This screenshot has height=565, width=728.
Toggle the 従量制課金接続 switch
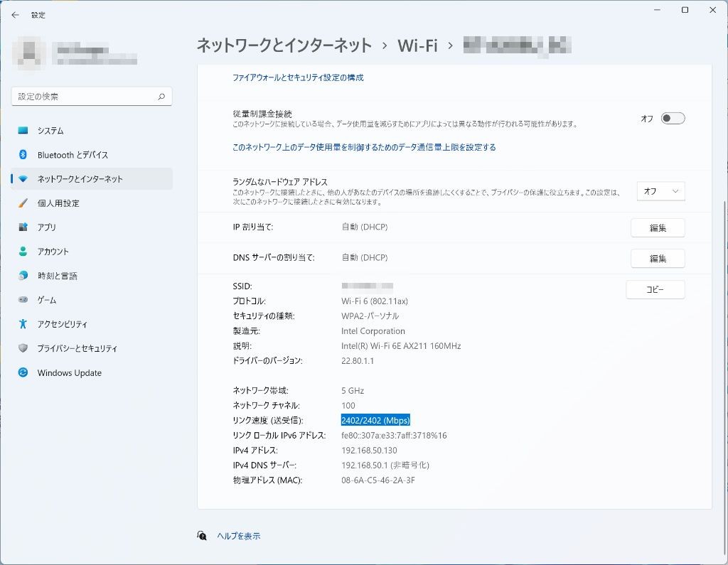click(673, 119)
